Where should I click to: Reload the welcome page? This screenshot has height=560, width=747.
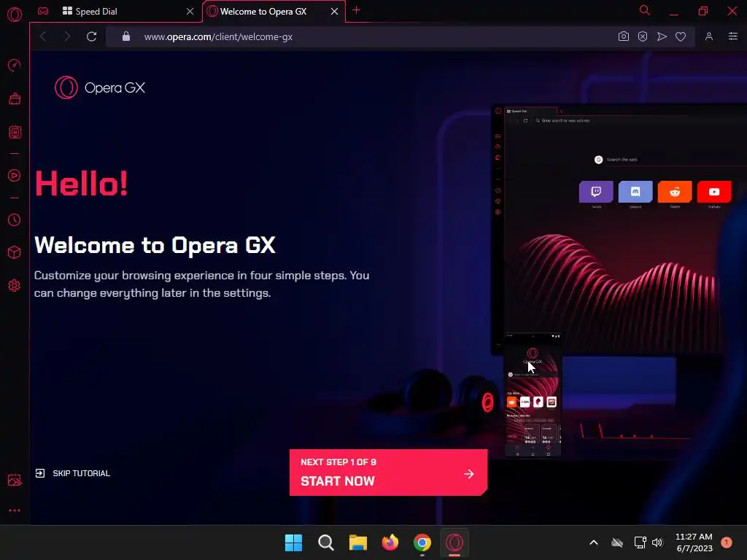[91, 36]
